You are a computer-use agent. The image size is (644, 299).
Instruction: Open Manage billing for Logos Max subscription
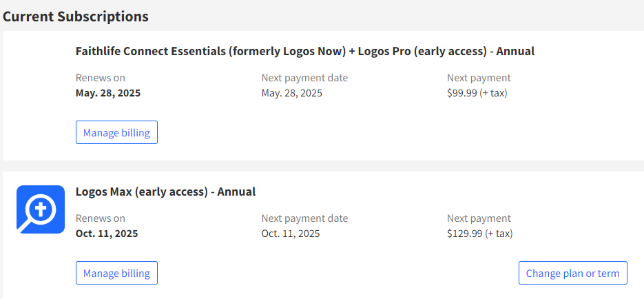pos(116,274)
